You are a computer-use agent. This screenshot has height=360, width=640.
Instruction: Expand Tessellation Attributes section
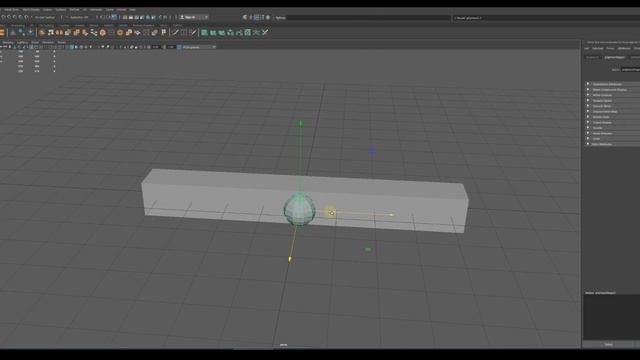pos(613,84)
